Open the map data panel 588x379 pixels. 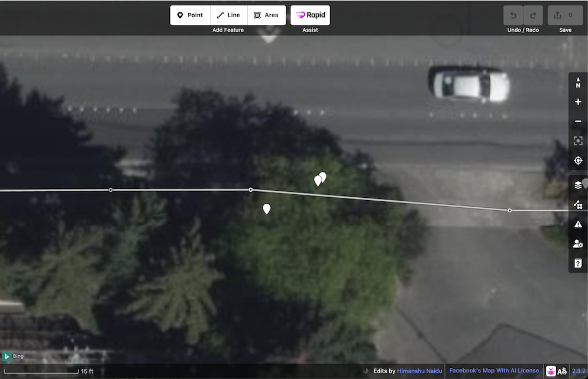tap(578, 204)
